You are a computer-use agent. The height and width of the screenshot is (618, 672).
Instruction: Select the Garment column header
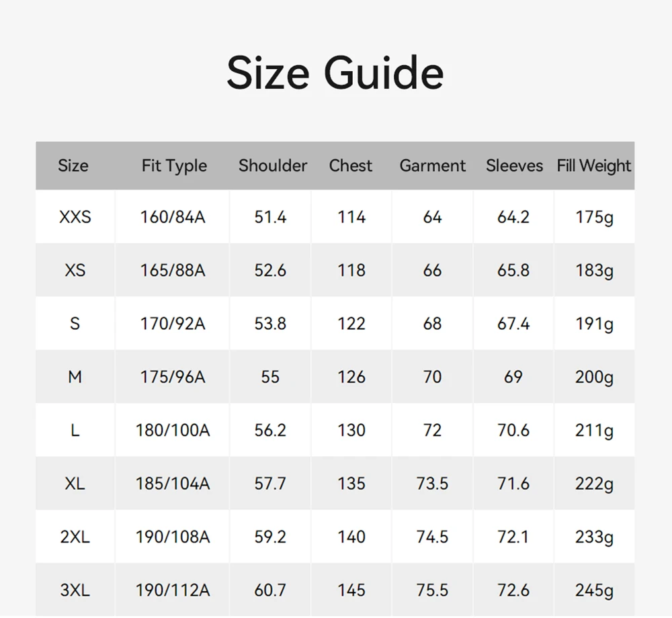[432, 166]
